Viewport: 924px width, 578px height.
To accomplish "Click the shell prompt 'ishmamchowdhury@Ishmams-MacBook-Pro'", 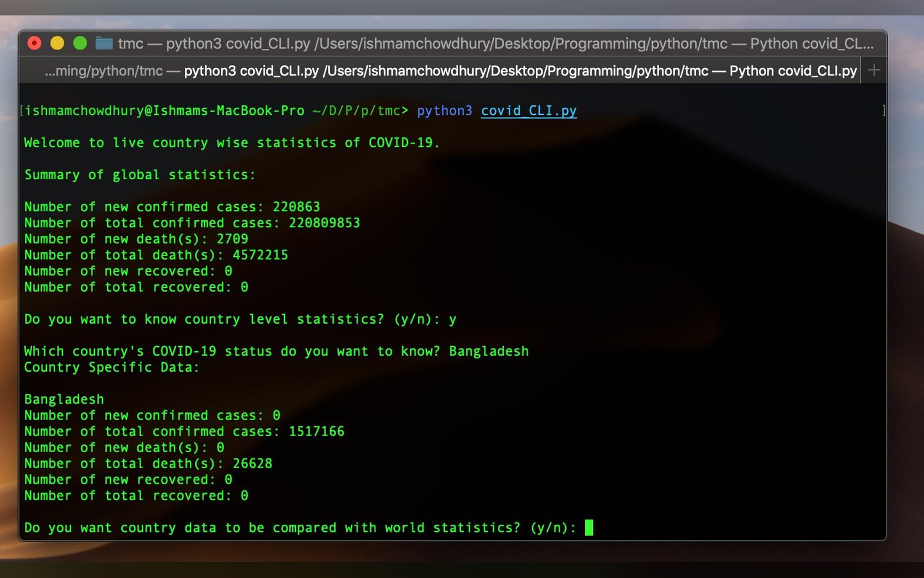I will pyautogui.click(x=164, y=110).
